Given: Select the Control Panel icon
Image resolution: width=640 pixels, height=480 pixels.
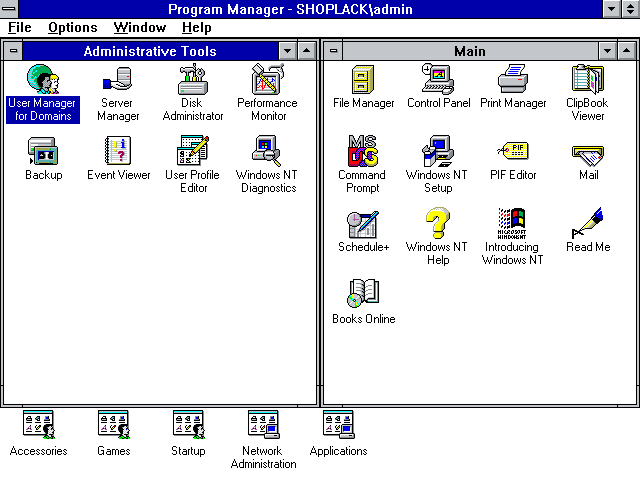Looking at the screenshot, I should pos(438,79).
